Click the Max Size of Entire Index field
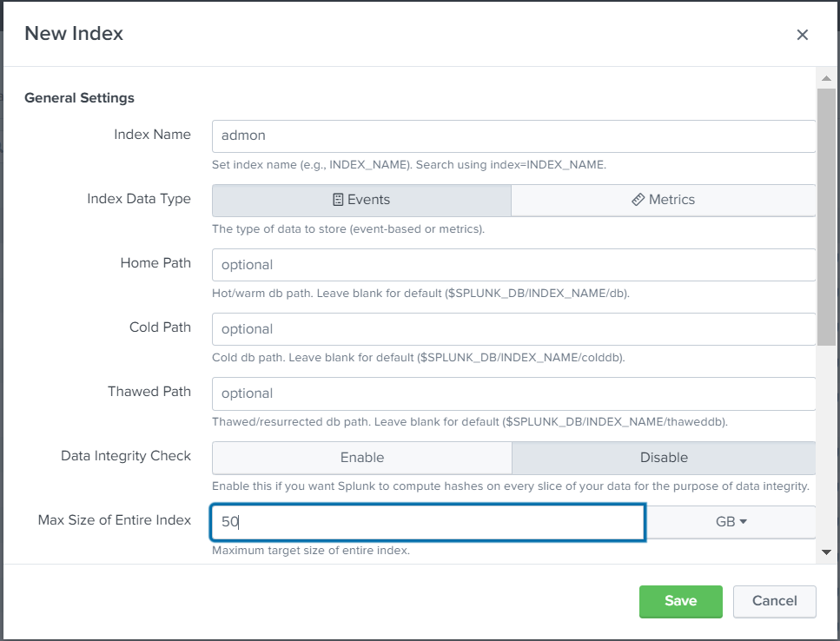Viewport: 840px width, 641px height. 427,522
